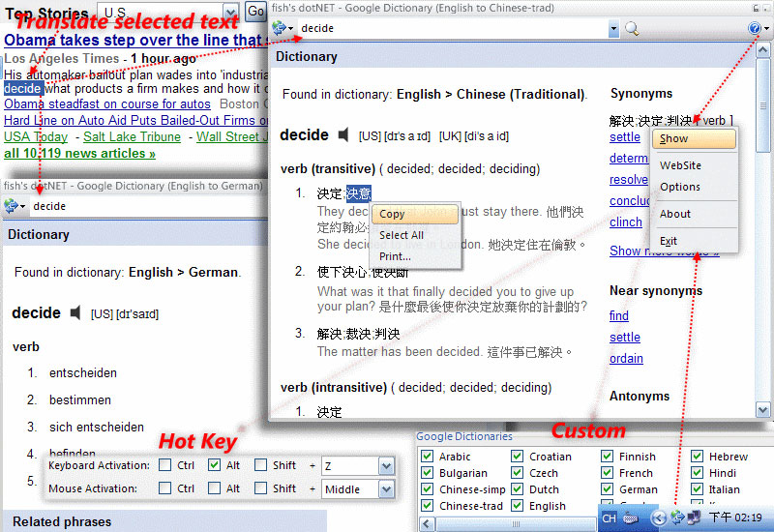The width and height of the screenshot is (774, 532).
Task: Toggle Shift checkbox for Keyboard Activation
Action: coord(260,465)
